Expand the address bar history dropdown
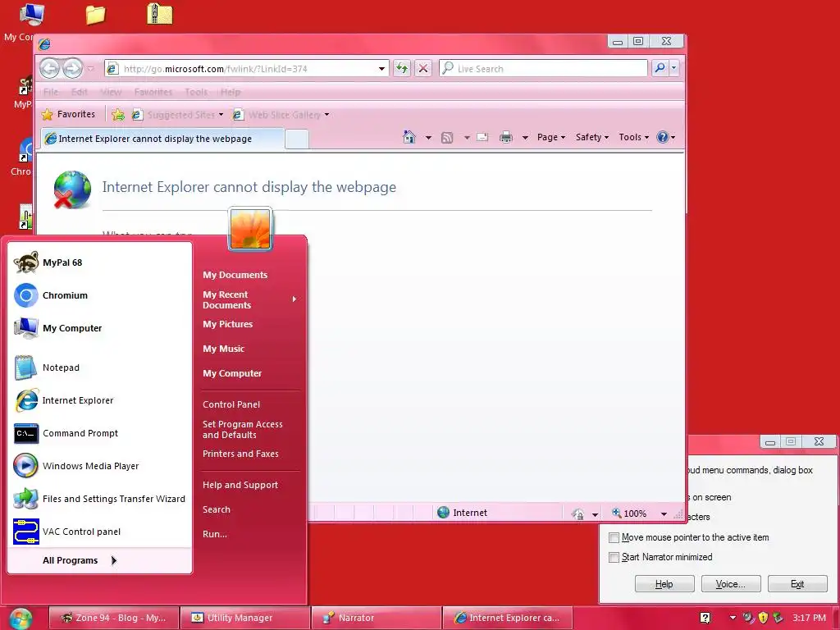Viewport: 840px width, 630px height. pos(381,69)
